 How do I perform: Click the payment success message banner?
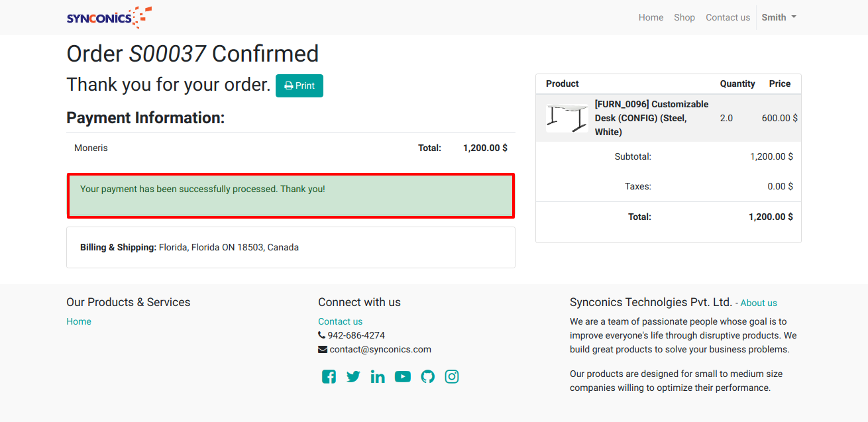[291, 195]
